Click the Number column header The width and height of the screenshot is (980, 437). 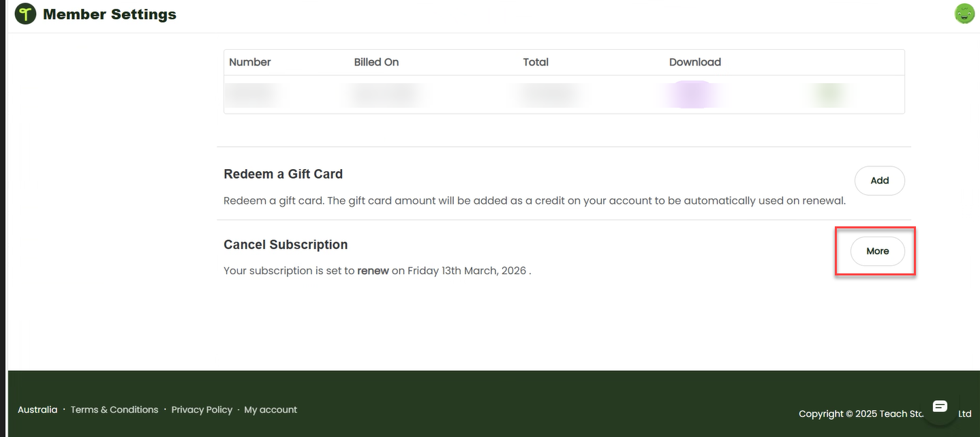(250, 62)
